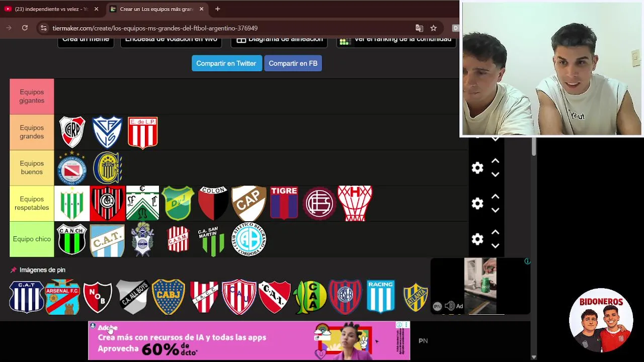Click the Independiente C.A.I. crest
The width and height of the screenshot is (644, 362).
point(275,297)
